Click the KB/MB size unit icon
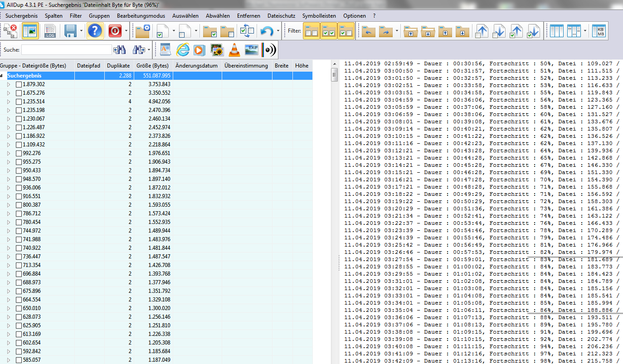Viewport: 623px width, 364px height. click(x=601, y=31)
